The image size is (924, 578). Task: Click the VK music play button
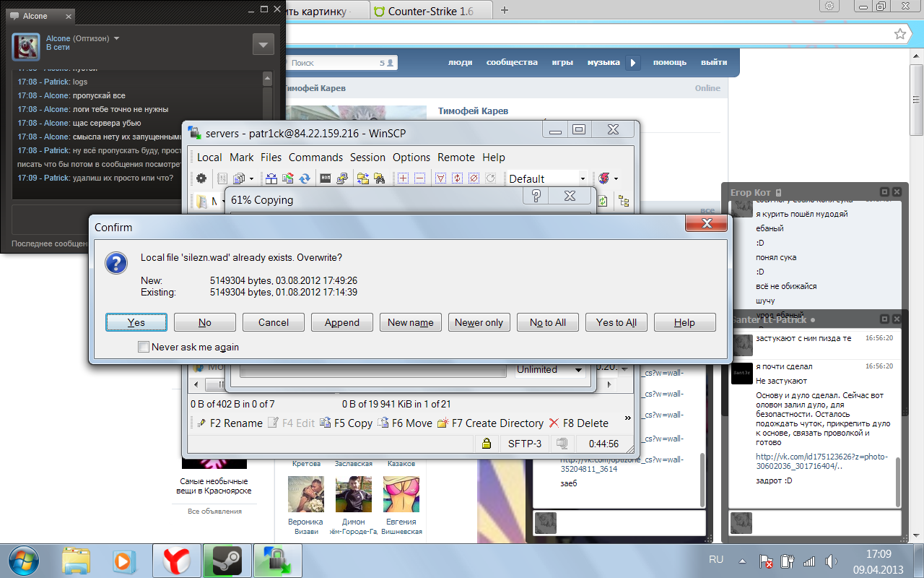(633, 63)
